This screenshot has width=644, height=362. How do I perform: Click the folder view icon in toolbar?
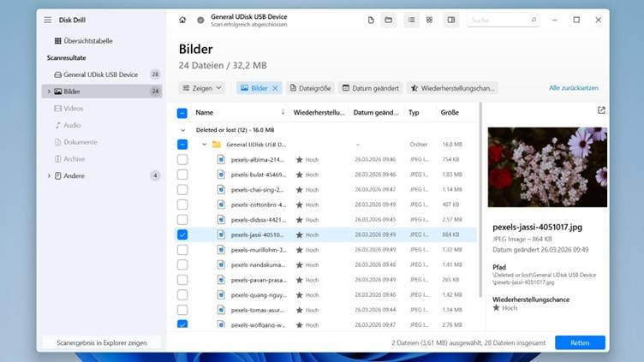[388, 20]
